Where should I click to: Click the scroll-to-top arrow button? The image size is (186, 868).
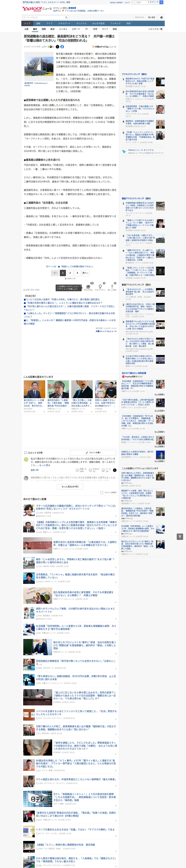click(x=180, y=536)
